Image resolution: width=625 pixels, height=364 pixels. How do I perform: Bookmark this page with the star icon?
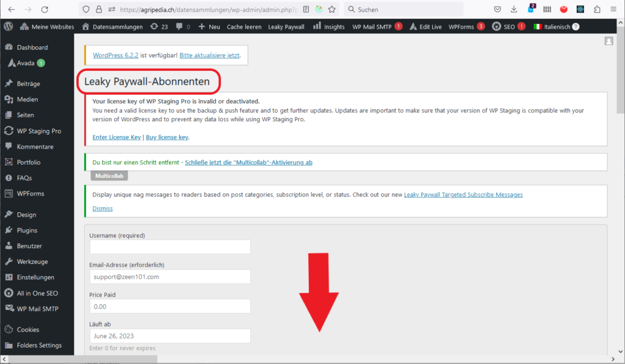(x=331, y=10)
